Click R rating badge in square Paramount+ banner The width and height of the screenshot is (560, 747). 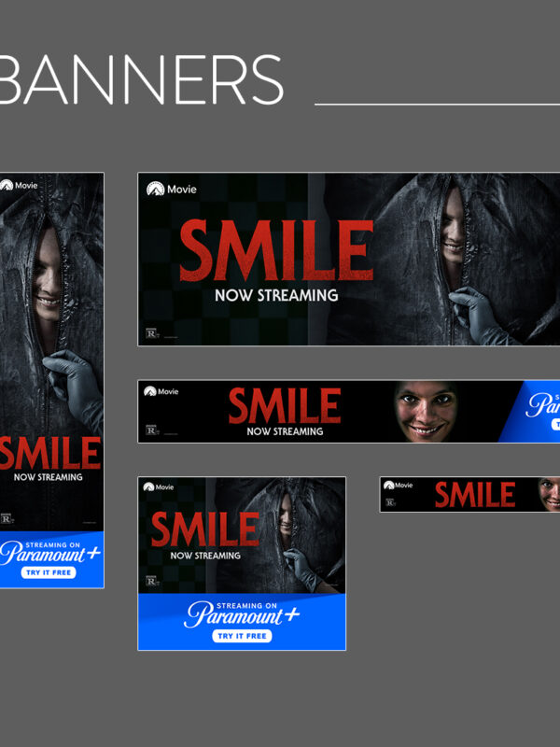(x=151, y=581)
